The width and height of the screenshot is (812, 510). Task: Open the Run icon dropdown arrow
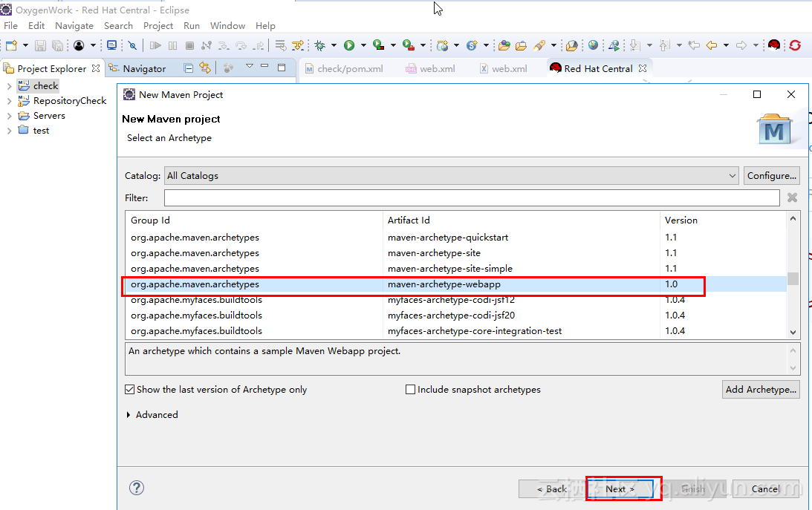click(x=363, y=45)
